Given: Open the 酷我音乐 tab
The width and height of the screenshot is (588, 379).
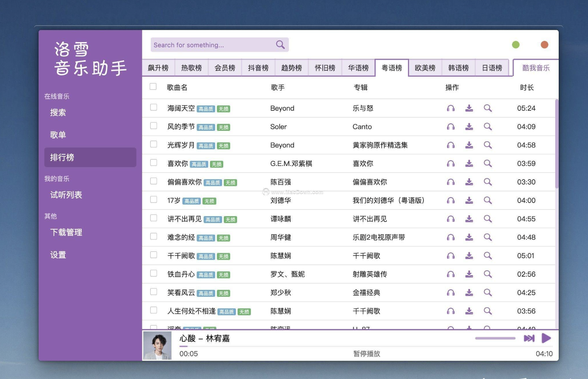Looking at the screenshot, I should click(x=536, y=68).
